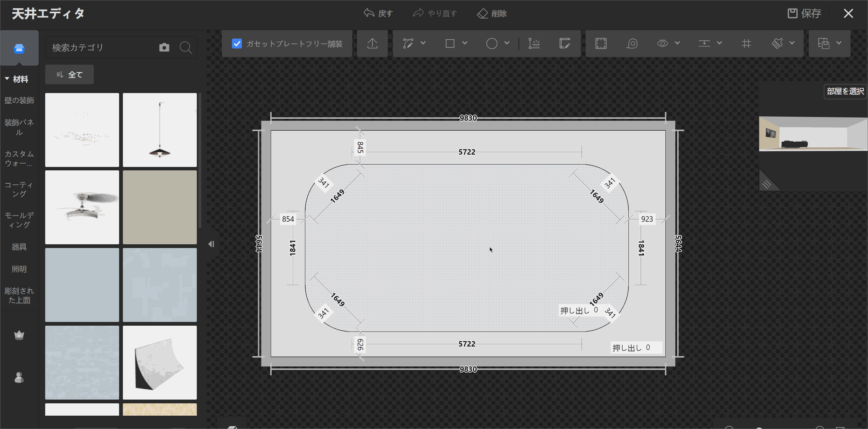868x429 pixels.
Task: Toggle the eye visibility icon
Action: (663, 43)
